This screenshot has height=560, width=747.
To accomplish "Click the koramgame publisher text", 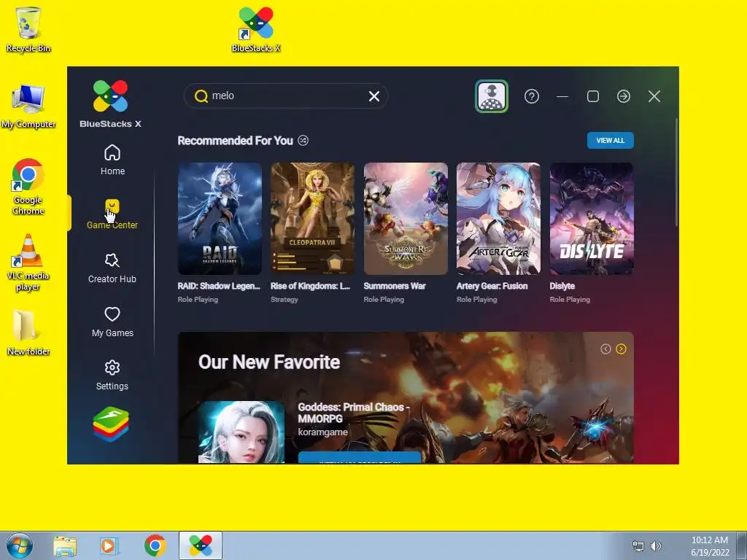I will 322,432.
